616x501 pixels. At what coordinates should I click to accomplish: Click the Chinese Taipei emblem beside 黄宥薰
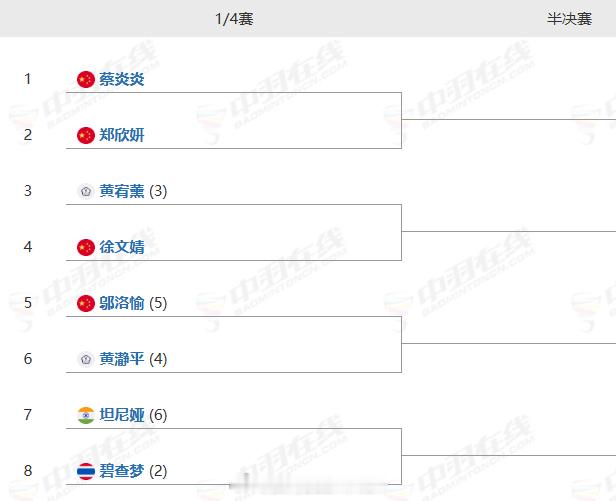[x=86, y=191]
